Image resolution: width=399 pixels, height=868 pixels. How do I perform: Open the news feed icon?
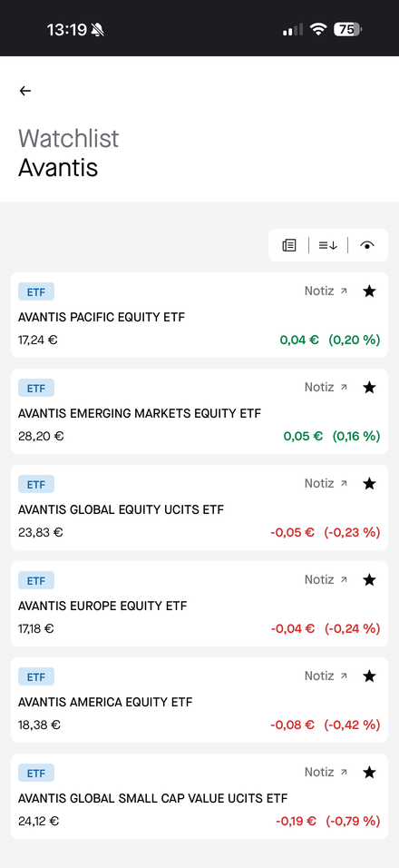[289, 244]
